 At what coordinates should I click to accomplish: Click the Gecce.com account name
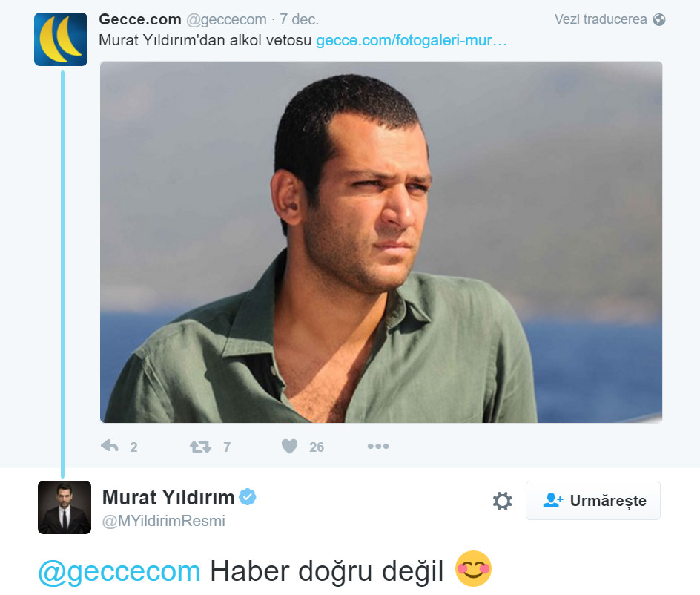139,19
